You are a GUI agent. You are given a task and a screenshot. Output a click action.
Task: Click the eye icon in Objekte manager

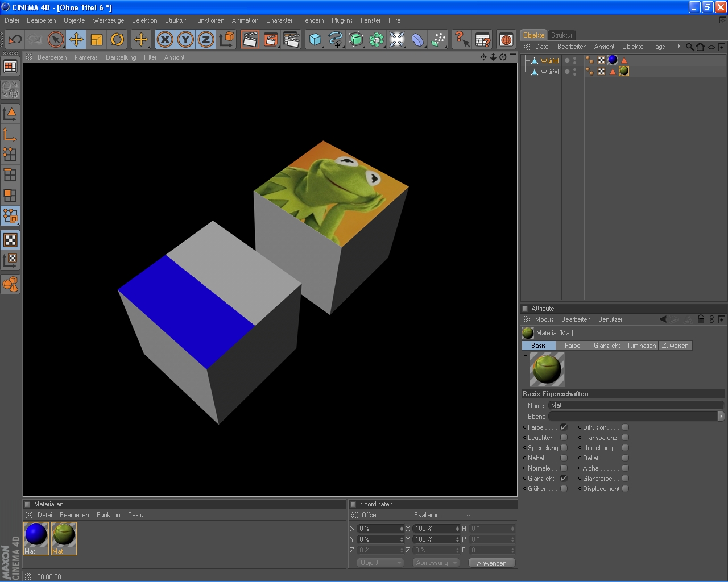click(x=711, y=47)
